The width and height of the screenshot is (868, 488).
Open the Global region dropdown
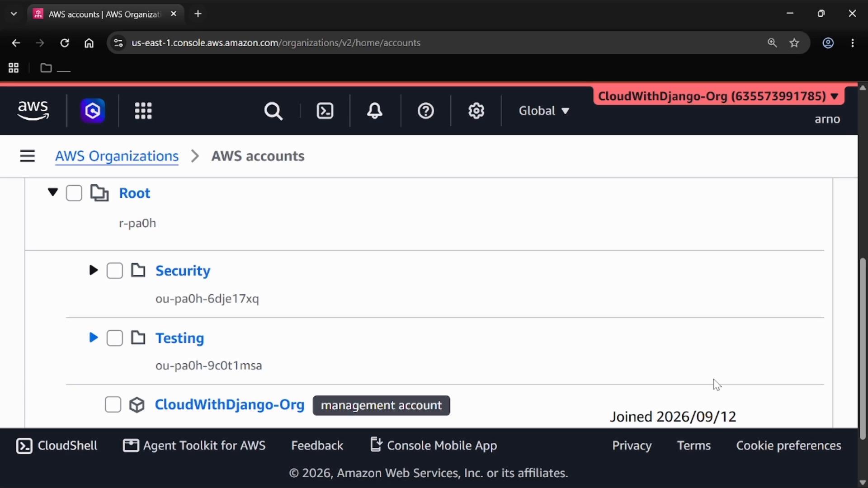pos(544,111)
